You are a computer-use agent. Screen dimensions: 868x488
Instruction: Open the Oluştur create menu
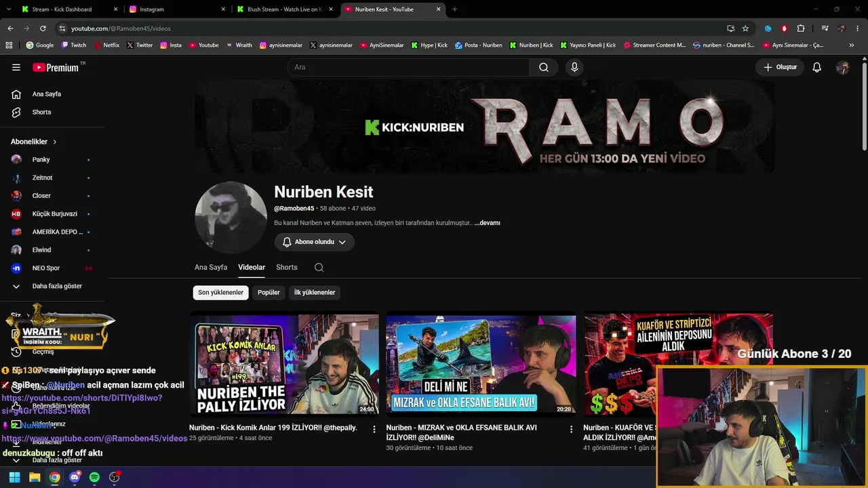[780, 67]
